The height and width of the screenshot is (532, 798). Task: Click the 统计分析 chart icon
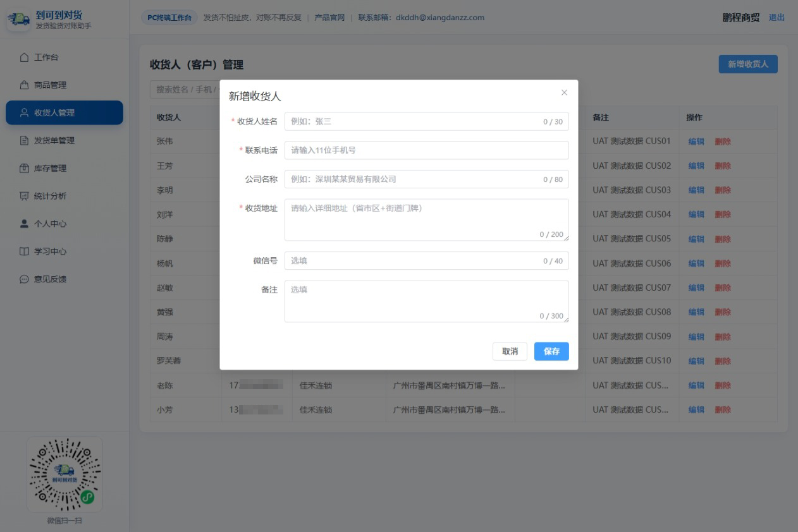(x=24, y=196)
